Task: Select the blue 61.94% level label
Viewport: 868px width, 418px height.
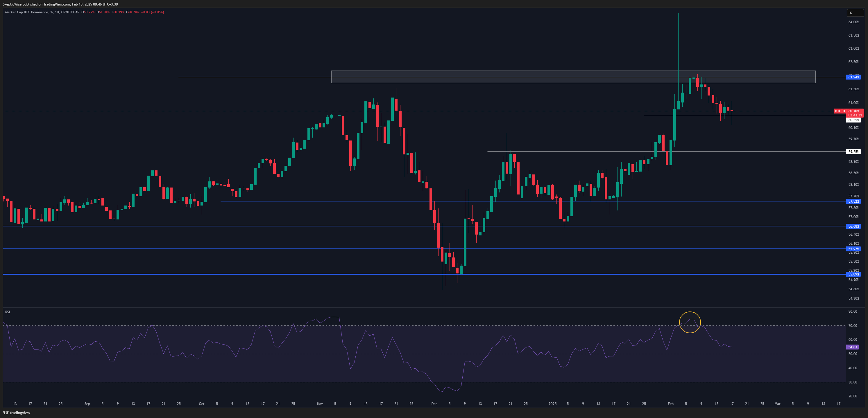Action: click(x=853, y=77)
